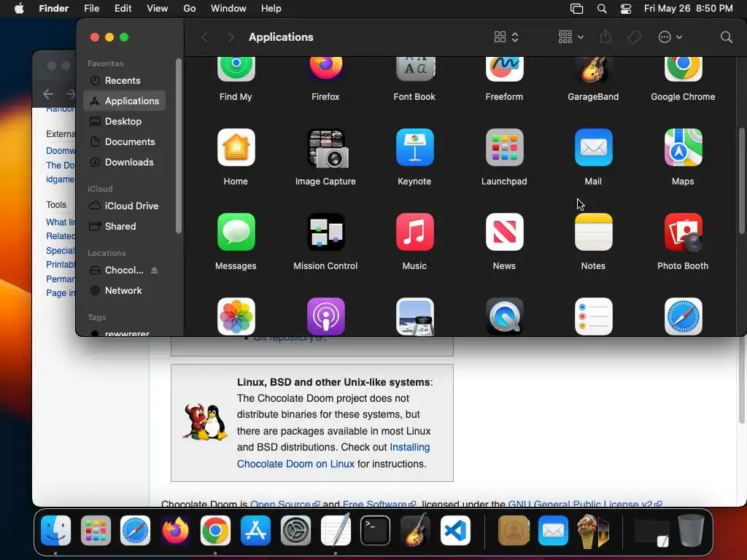Select iCloud Drive in sidebar

[x=124, y=206]
